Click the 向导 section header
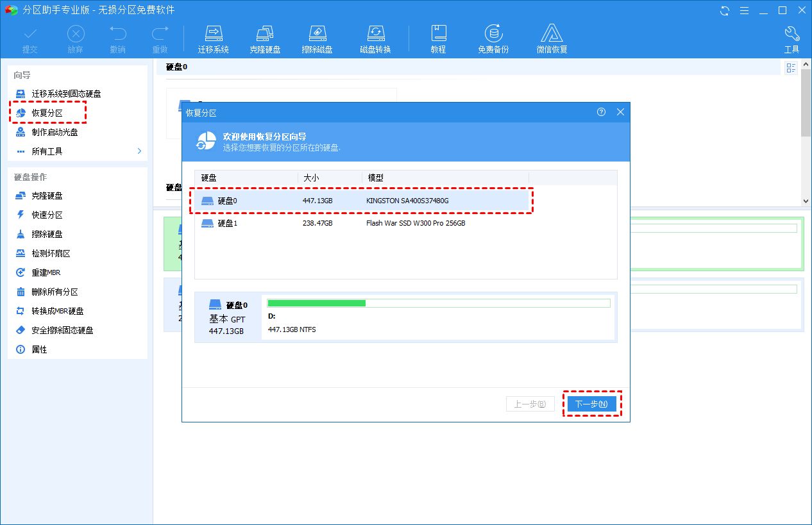The height and width of the screenshot is (525, 812). pyautogui.click(x=22, y=75)
